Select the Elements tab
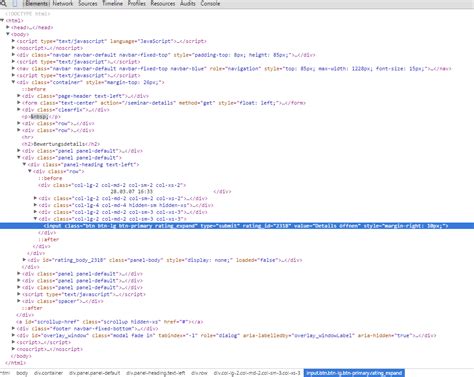474x377 pixels. 37,3
